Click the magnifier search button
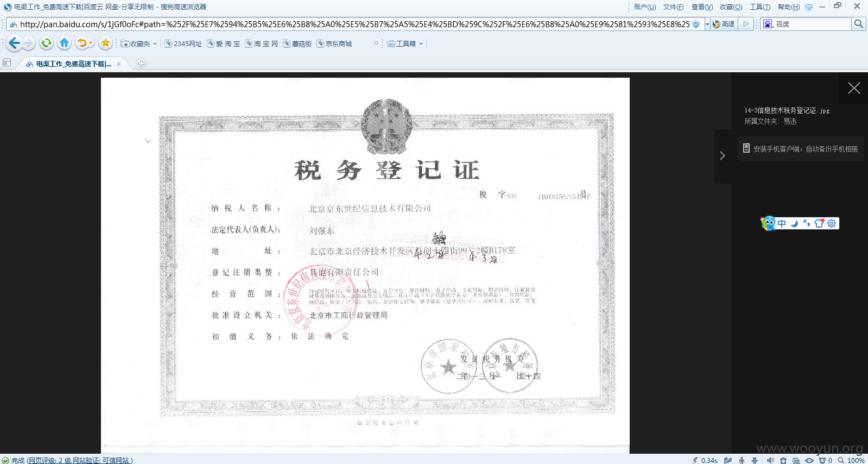The height and width of the screenshot is (464, 868). tap(858, 24)
